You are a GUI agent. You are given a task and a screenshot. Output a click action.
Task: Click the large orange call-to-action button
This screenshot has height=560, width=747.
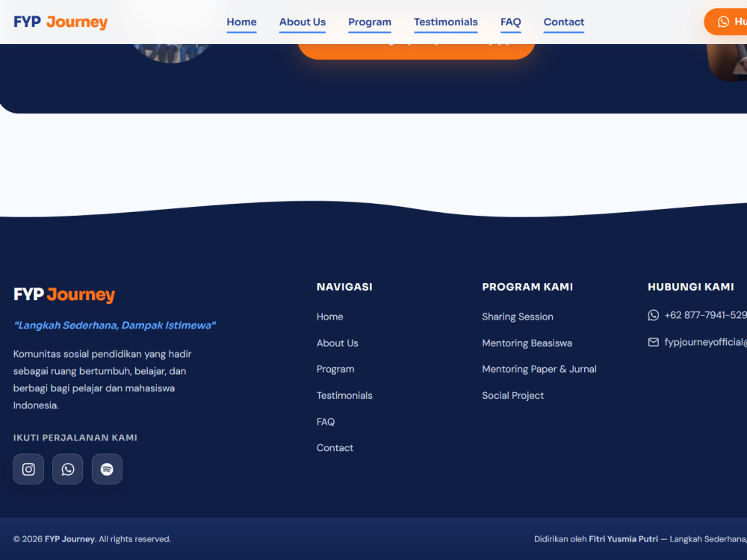416,51
